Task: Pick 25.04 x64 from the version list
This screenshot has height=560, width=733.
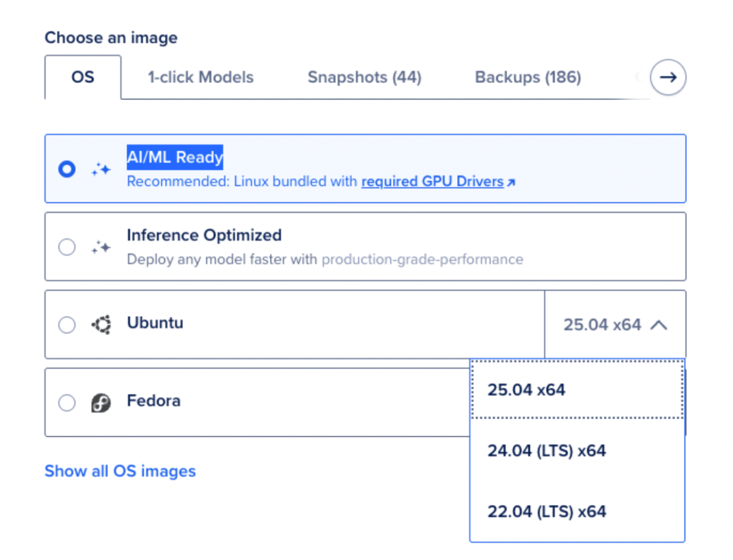Action: [x=577, y=390]
